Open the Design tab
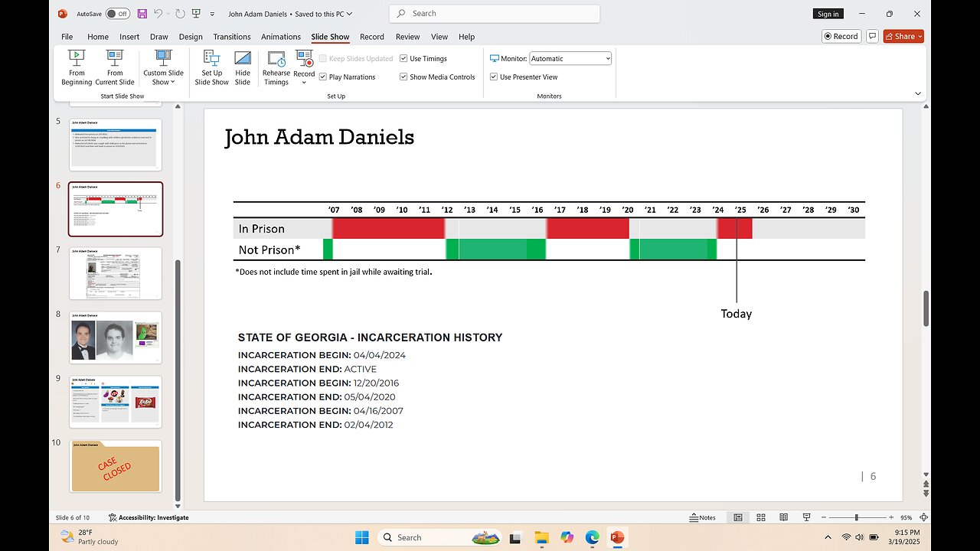 coord(191,37)
